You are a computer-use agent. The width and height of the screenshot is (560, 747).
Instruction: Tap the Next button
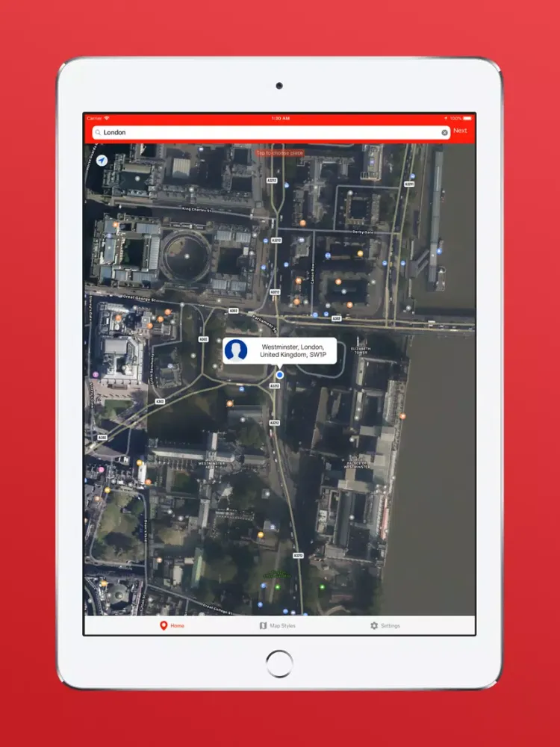(x=460, y=131)
